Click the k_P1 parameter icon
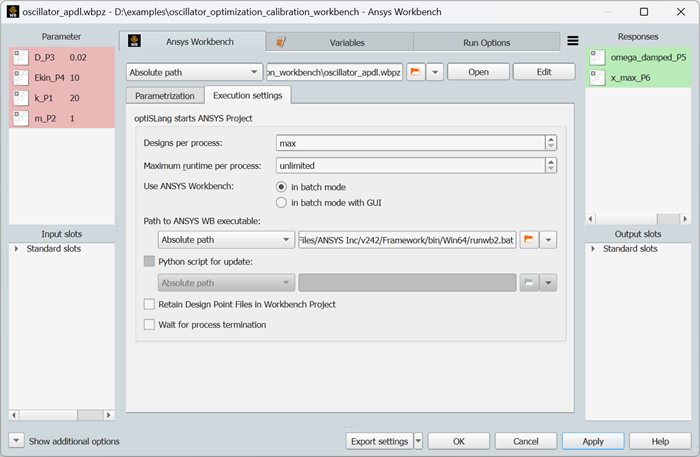The height and width of the screenshot is (457, 700). [x=20, y=98]
